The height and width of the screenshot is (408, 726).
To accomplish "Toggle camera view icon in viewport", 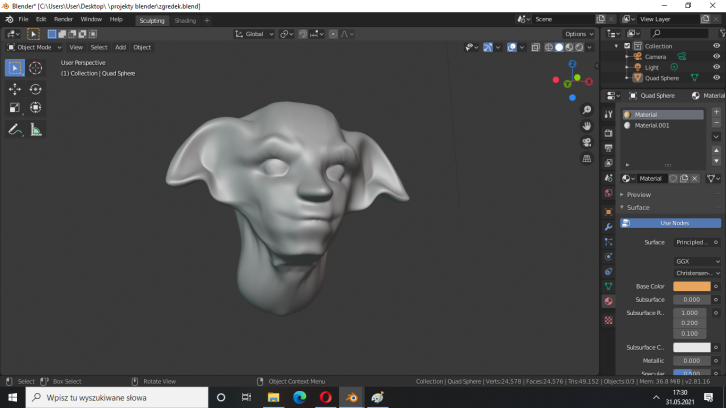I will pos(587,142).
